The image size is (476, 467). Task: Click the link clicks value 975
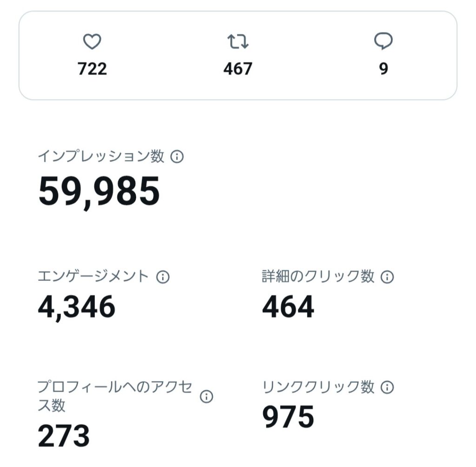(x=288, y=417)
